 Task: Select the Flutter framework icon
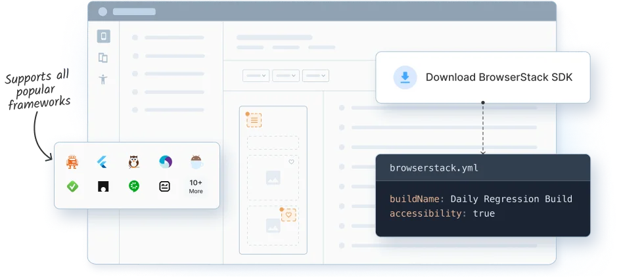coord(103,161)
